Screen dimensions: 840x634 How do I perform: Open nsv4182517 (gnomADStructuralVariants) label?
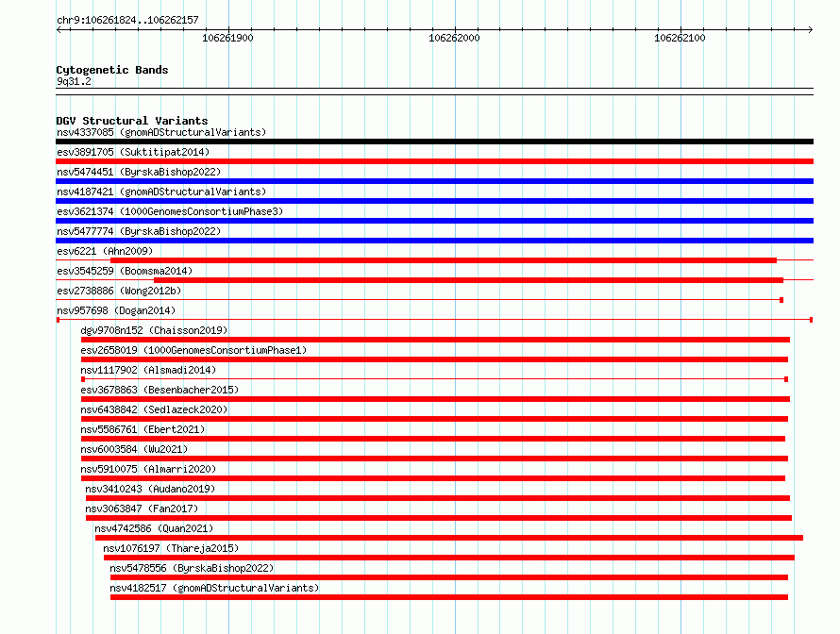pyautogui.click(x=214, y=588)
